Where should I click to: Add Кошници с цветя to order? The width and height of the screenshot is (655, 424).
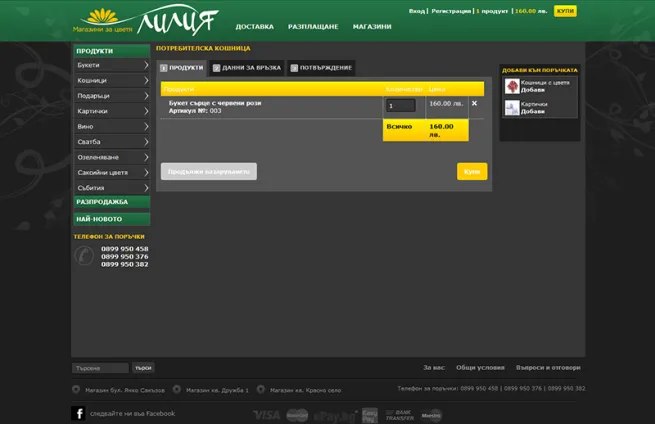pyautogui.click(x=533, y=90)
